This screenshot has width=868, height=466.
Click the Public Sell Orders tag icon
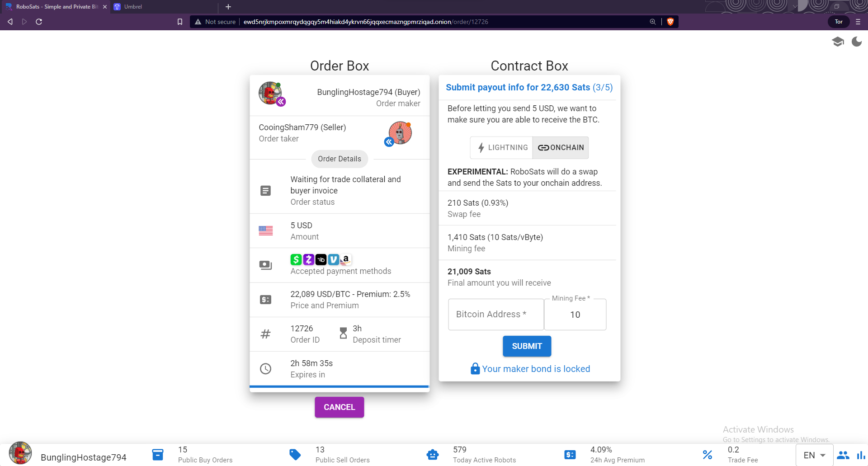[x=295, y=455]
